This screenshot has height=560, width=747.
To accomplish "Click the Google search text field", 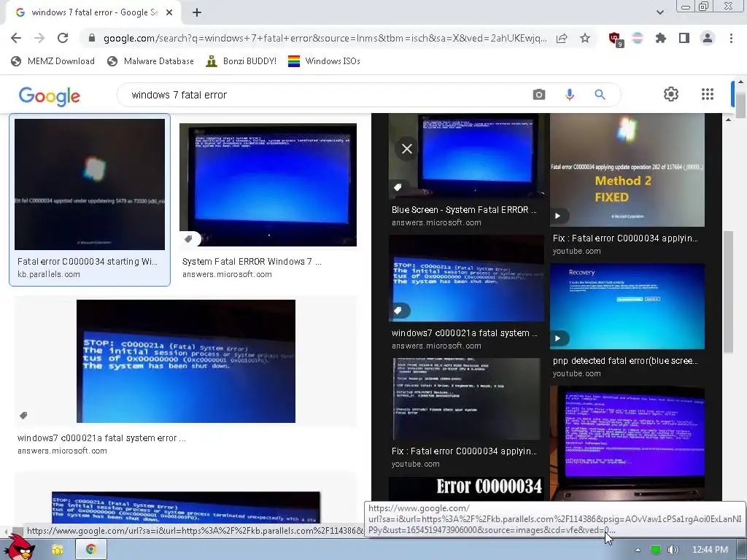I will (324, 95).
